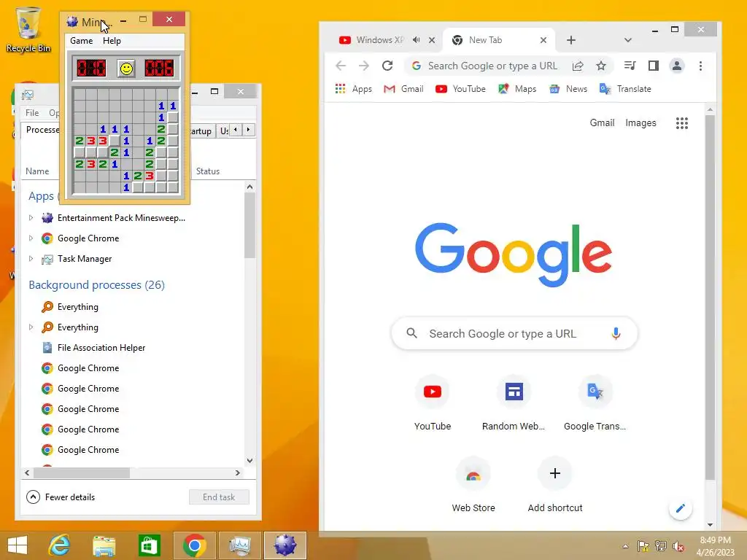Screen dimensions: 747x560
Task: Bookmark this tab with the star icon
Action: pyautogui.click(x=601, y=66)
